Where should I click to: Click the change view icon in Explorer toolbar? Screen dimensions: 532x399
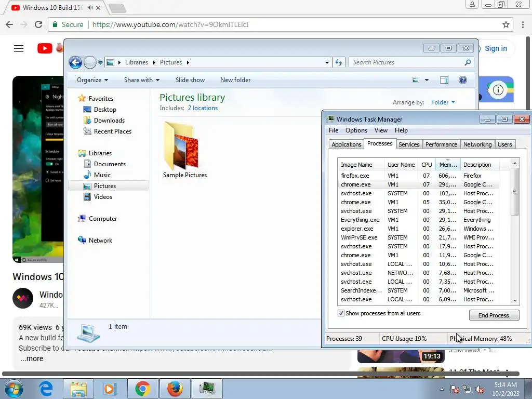[416, 80]
